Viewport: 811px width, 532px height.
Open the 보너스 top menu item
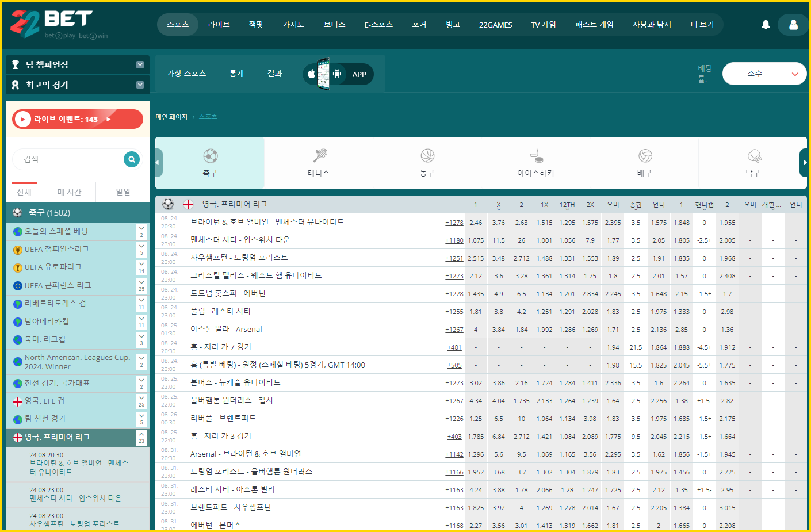pyautogui.click(x=334, y=25)
